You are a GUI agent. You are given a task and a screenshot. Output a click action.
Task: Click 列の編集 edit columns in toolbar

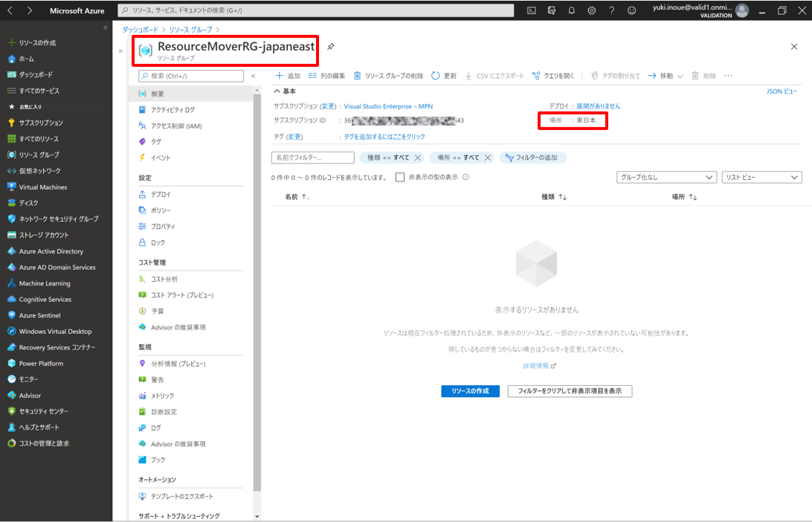coord(326,76)
